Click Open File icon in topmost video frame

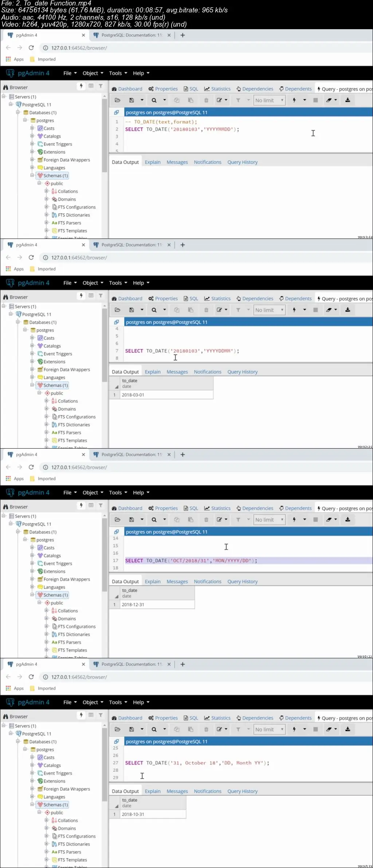117,100
